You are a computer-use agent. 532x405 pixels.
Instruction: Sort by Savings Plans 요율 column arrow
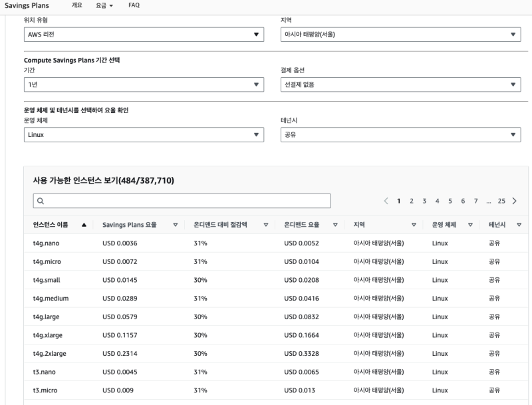click(175, 225)
